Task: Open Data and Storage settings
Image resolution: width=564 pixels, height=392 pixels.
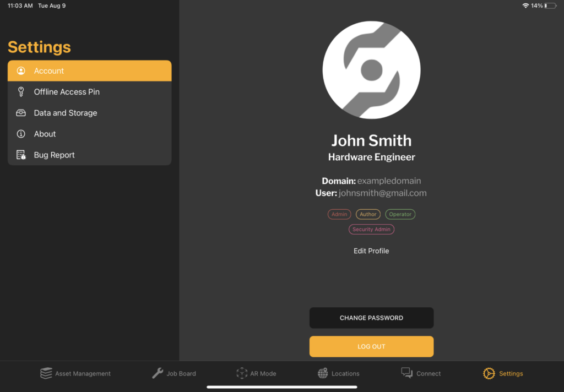Action: [90, 113]
